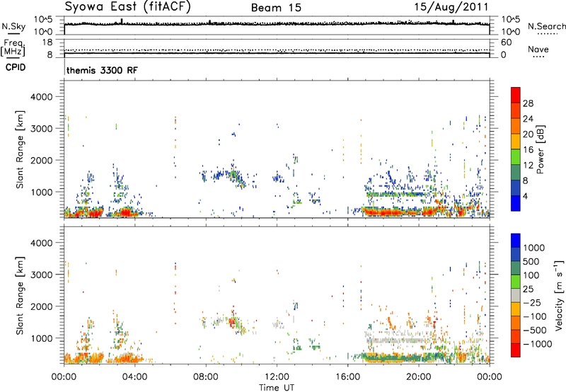Click the "Power [dB]" colorbar title
This screenshot has height=392, width=566.
[x=540, y=149]
